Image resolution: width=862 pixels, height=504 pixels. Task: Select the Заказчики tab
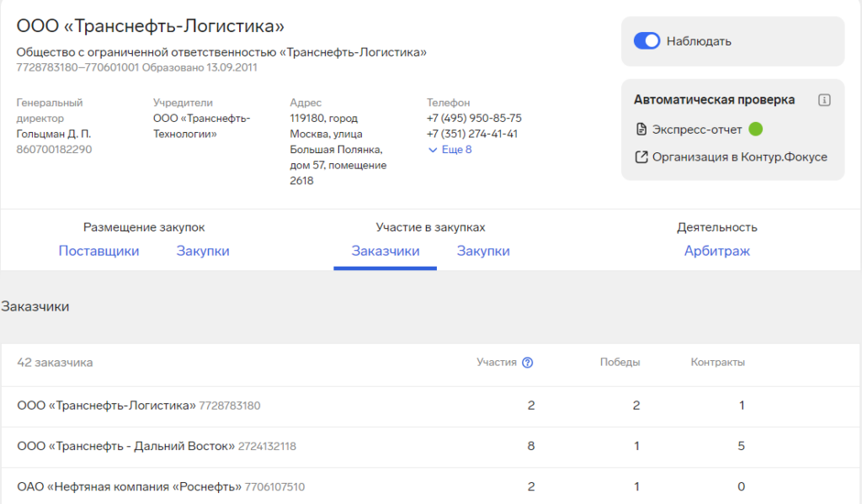coord(385,251)
